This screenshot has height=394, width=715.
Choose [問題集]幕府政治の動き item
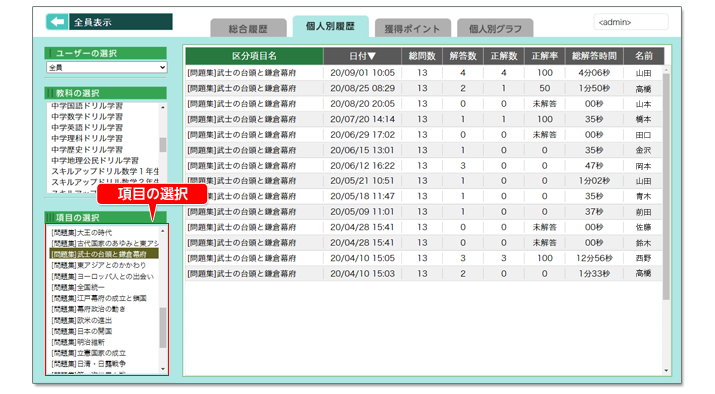click(x=88, y=309)
